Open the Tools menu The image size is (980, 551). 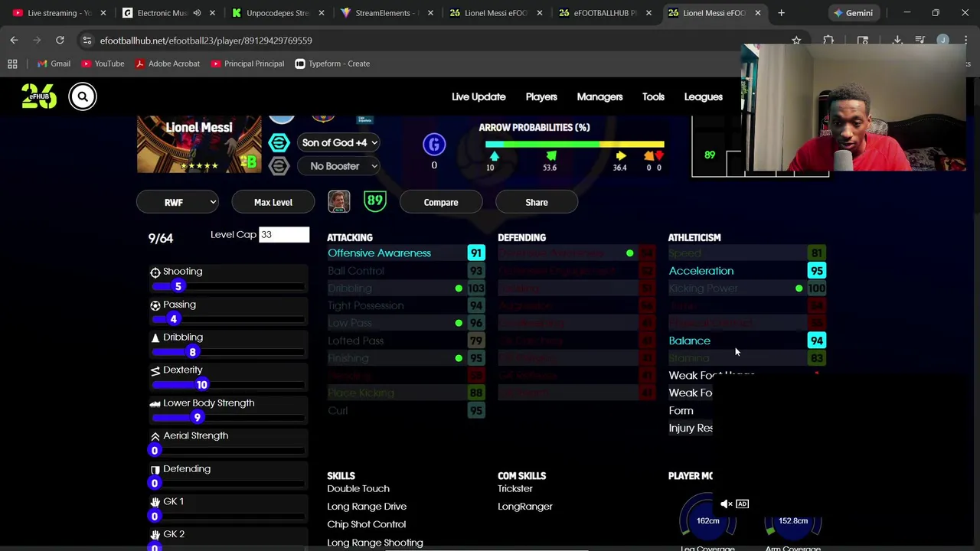tap(653, 96)
